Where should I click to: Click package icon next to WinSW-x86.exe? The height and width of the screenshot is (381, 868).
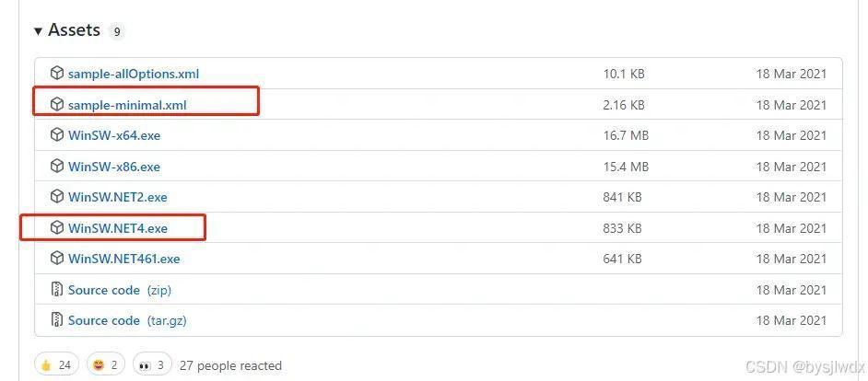[x=57, y=166]
